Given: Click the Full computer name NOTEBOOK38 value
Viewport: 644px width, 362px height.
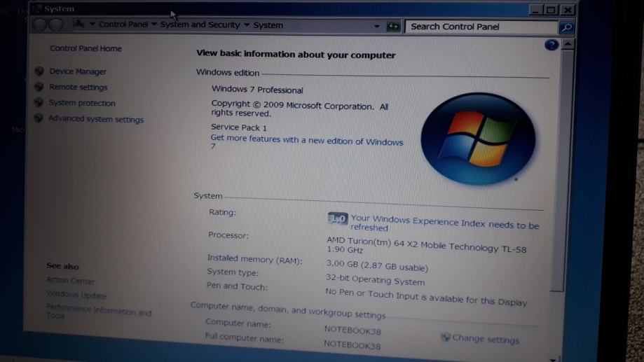Looking at the screenshot, I should pyautogui.click(x=352, y=344).
